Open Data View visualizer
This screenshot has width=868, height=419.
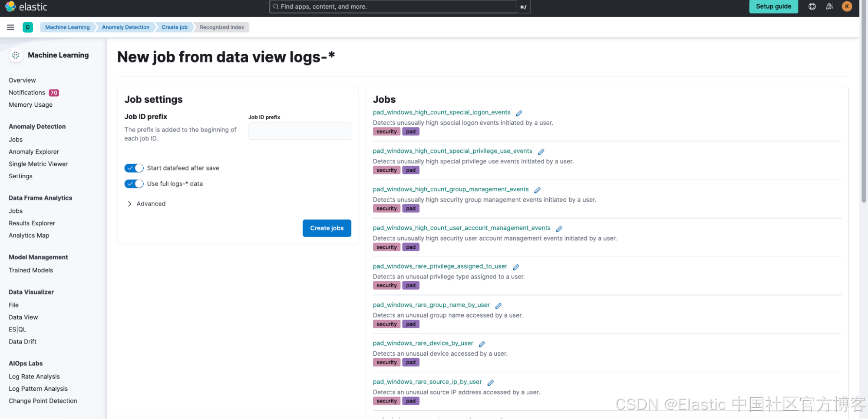tap(23, 317)
